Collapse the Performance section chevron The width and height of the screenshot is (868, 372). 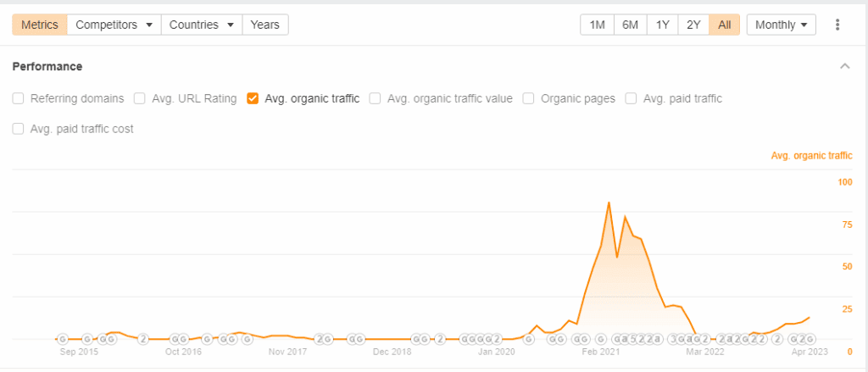click(x=845, y=66)
